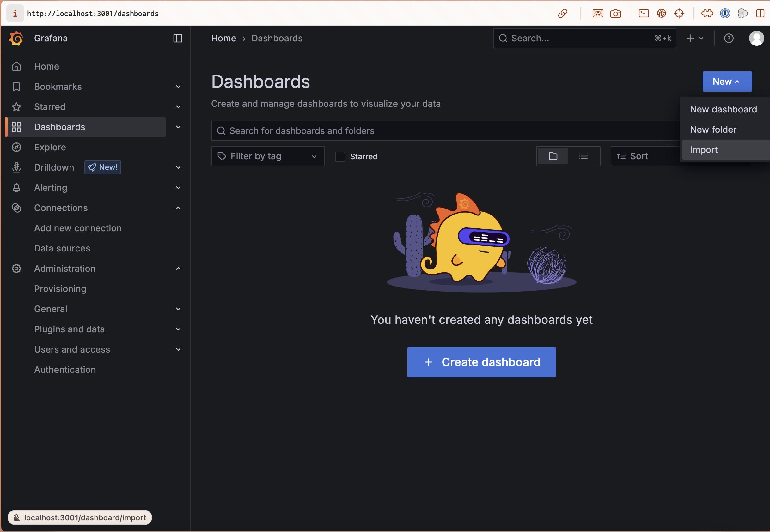Open Data sources in sidebar
This screenshot has width=770, height=532.
(62, 248)
